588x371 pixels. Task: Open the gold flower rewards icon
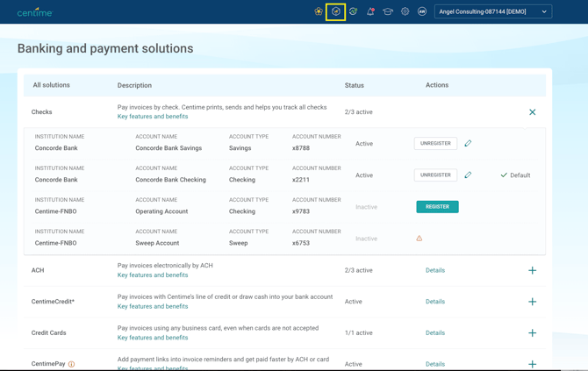319,11
